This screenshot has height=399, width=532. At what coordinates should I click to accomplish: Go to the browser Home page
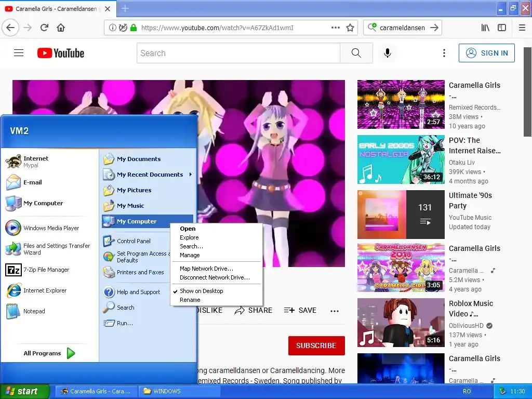(61, 28)
